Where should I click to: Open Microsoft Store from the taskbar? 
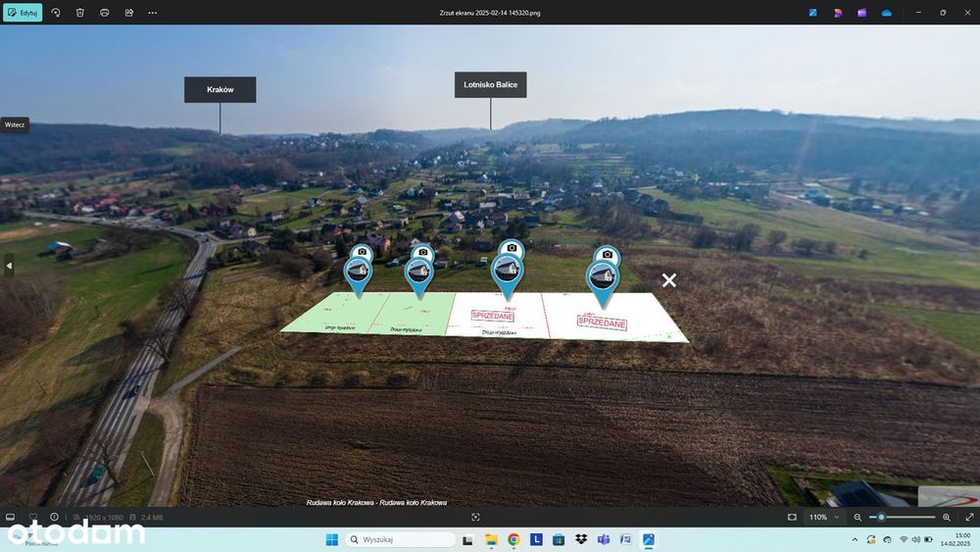[559, 539]
